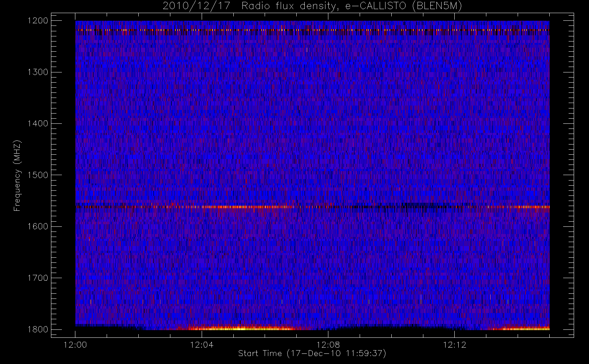Viewport: 589px width, 364px height.
Task: Select the 1500 frequency tick label
Action: (x=38, y=175)
